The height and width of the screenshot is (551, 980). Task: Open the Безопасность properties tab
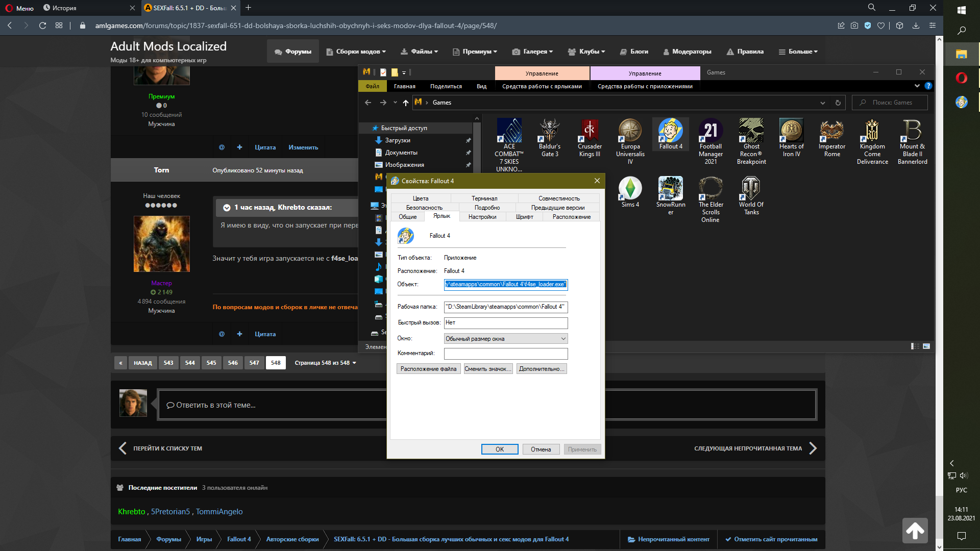pos(424,208)
